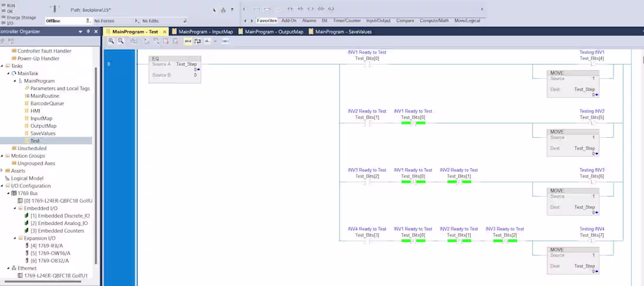Insert a branch element

coord(268,9)
